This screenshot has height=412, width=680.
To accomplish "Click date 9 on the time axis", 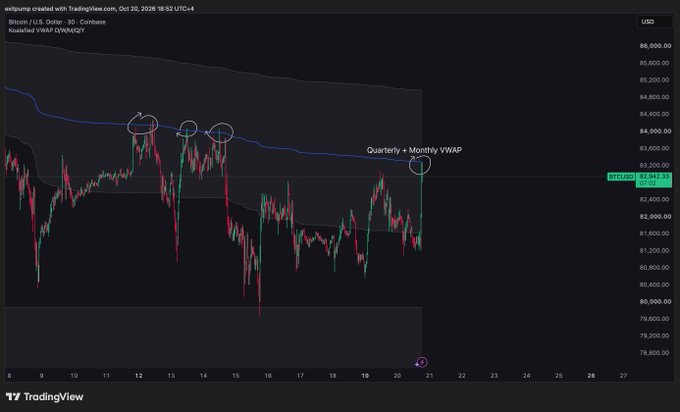I will pos(42,376).
